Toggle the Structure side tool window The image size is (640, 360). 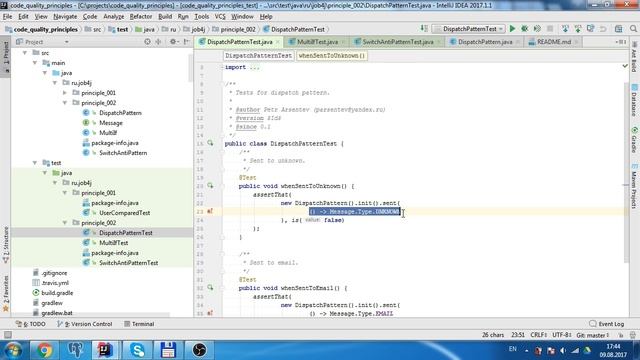pyautogui.click(x=5, y=245)
